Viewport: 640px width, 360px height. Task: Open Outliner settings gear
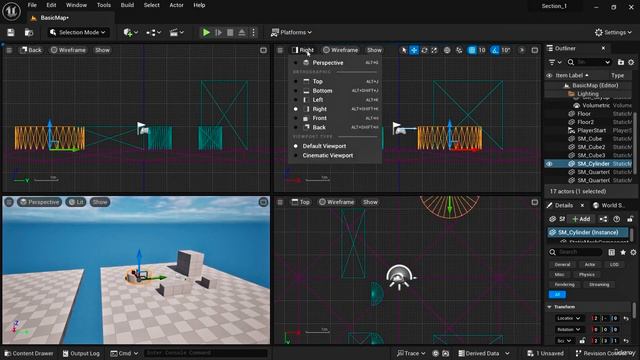[631, 62]
